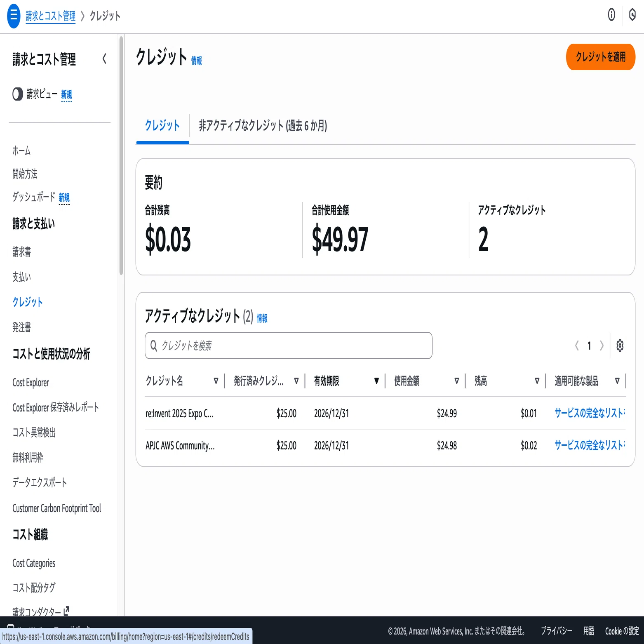Screen dimensions: 644x644
Task: Switch to the クレジット tab
Action: (162, 125)
